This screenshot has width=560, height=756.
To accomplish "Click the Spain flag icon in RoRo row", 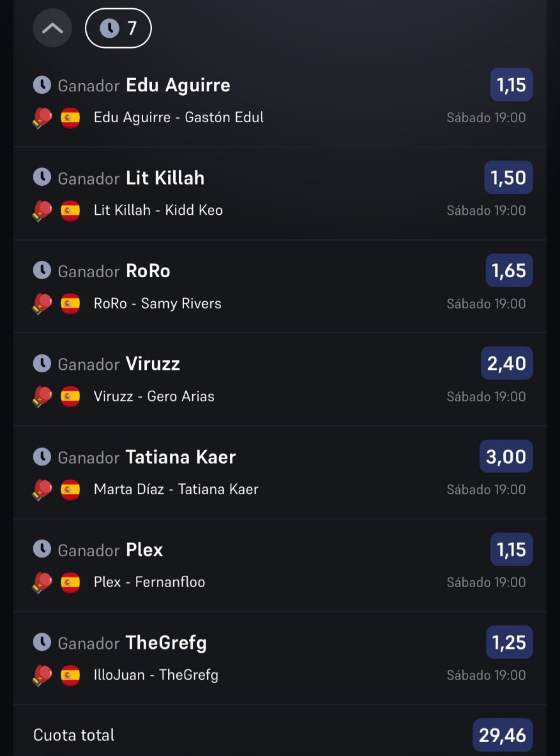I will click(x=71, y=304).
